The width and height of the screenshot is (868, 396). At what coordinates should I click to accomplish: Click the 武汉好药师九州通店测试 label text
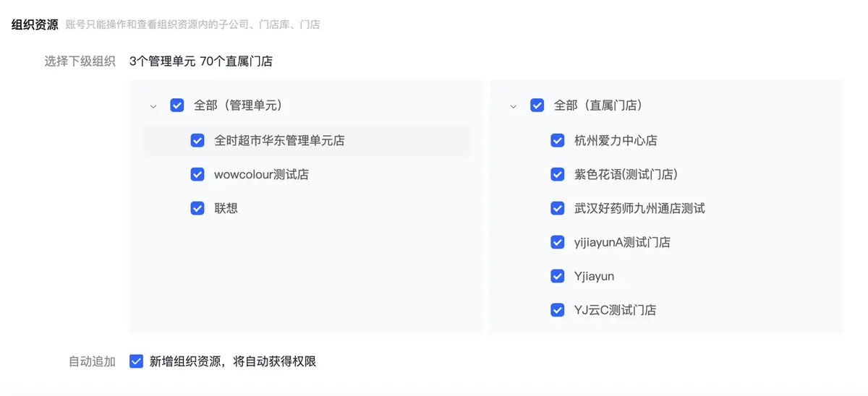pyautogui.click(x=639, y=208)
